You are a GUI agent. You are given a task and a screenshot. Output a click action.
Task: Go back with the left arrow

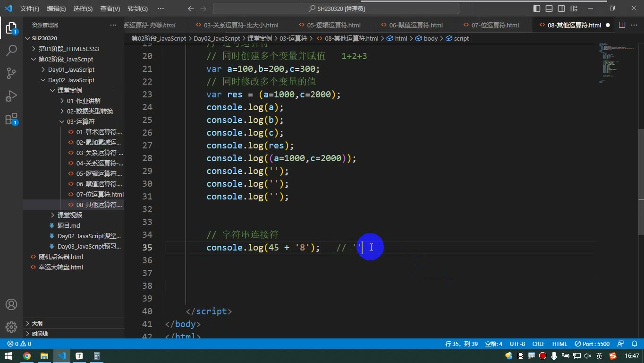coord(191,9)
